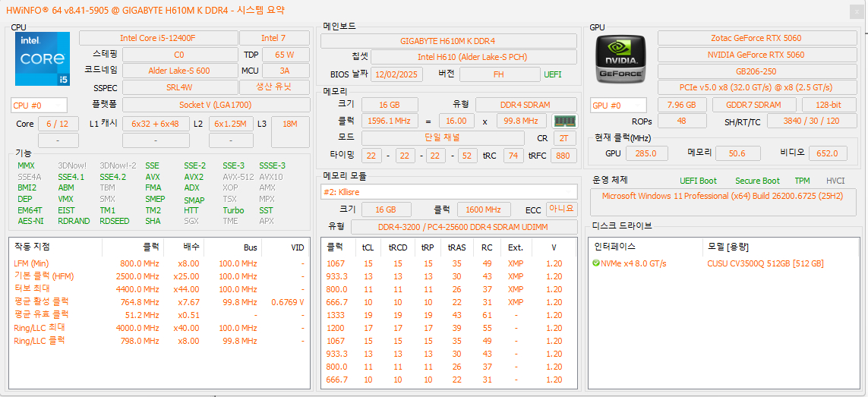Click the 2T command rate value
Image resolution: width=868 pixels, height=397 pixels.
tap(564, 138)
